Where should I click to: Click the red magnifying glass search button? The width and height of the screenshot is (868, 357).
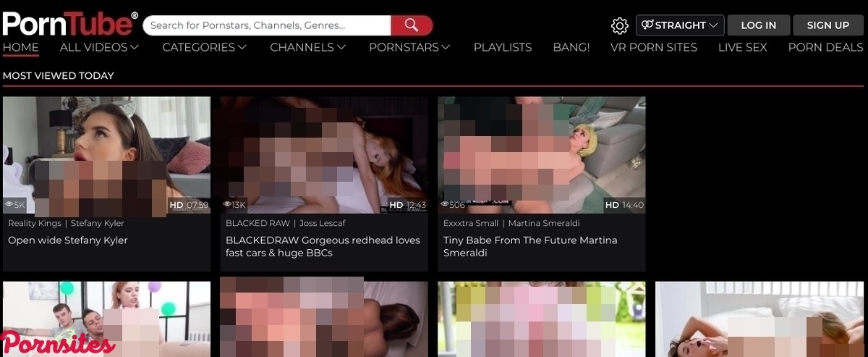(x=412, y=25)
